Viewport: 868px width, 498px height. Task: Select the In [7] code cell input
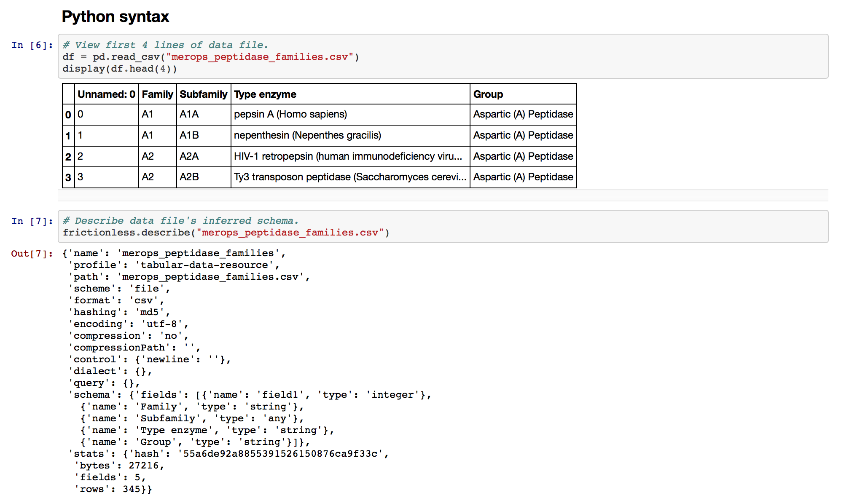[x=443, y=227]
